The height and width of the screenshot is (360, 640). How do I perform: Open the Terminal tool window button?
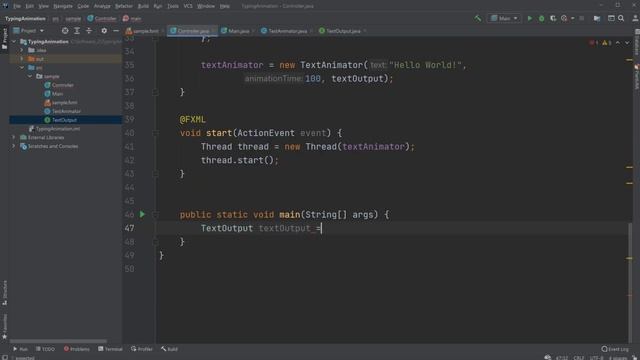[x=110, y=349]
